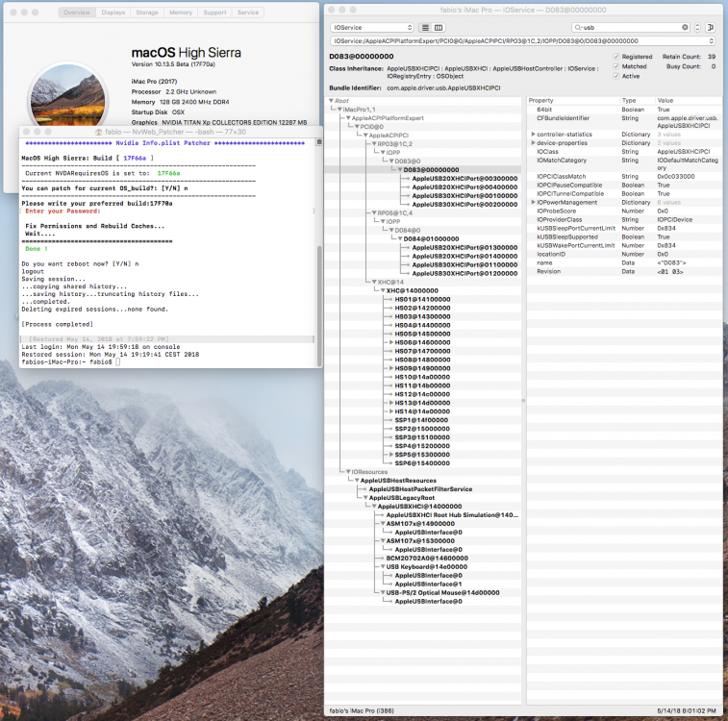Click the Type column header
This screenshot has width=728, height=721.
point(637,101)
